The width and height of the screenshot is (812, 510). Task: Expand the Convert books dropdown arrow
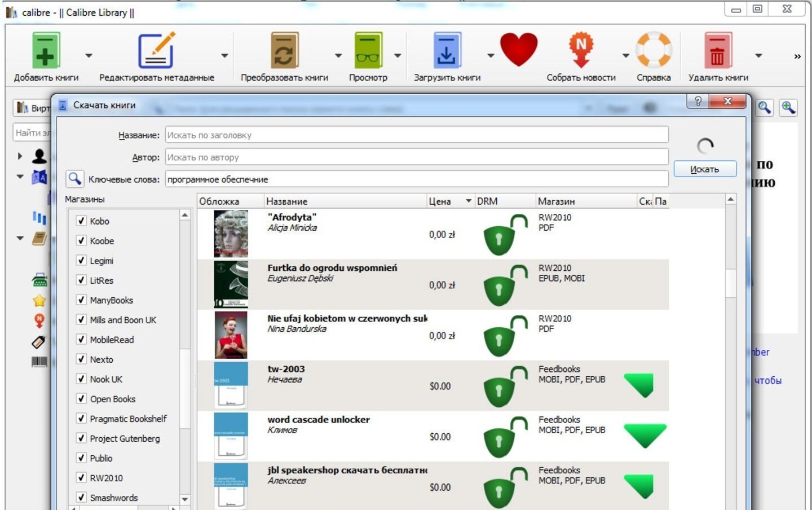pos(338,55)
